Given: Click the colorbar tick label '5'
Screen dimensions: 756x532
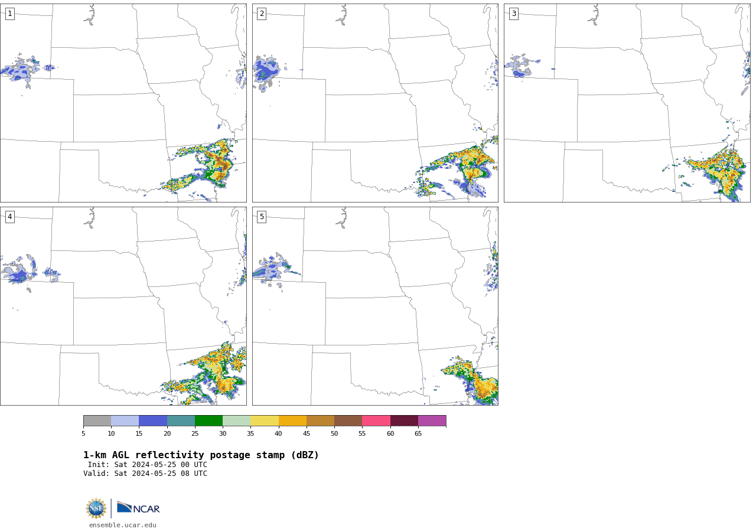Looking at the screenshot, I should [x=83, y=434].
